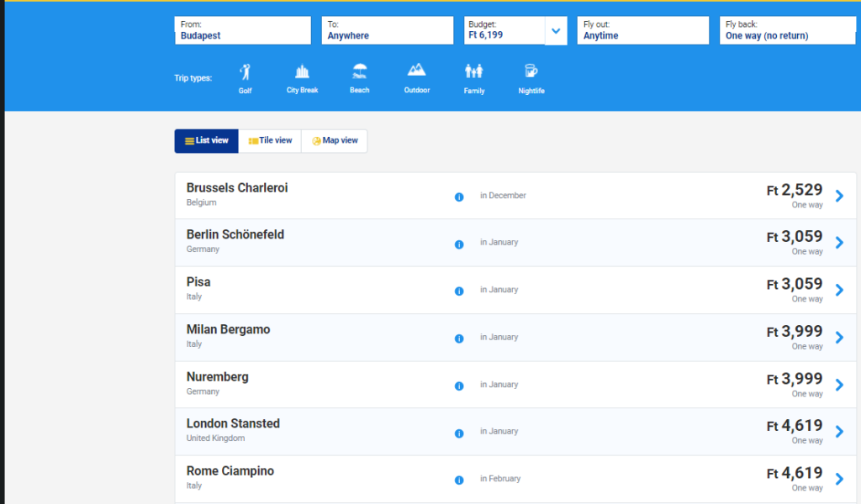The width and height of the screenshot is (861, 504).
Task: Open the Fly back selector
Action: pyautogui.click(x=788, y=31)
